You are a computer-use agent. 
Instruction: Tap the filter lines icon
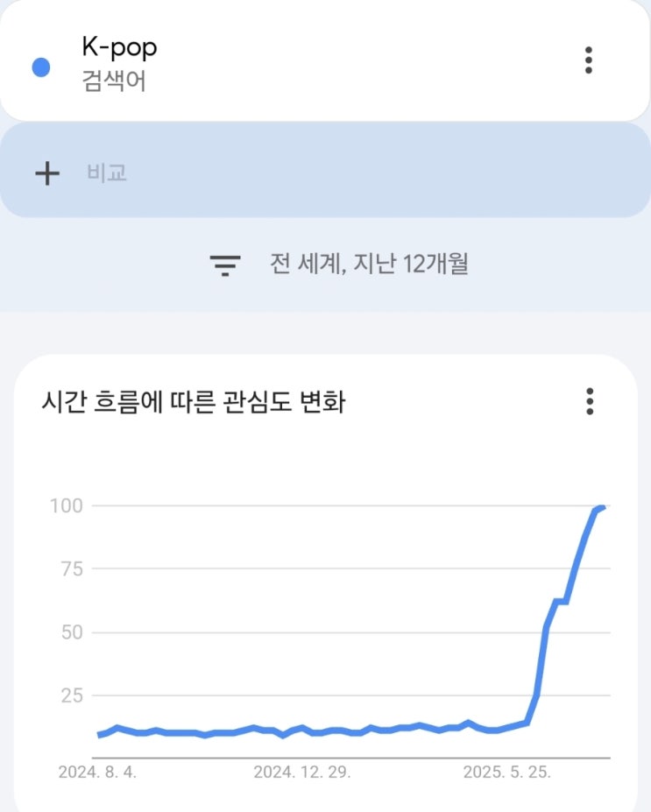pos(225,265)
